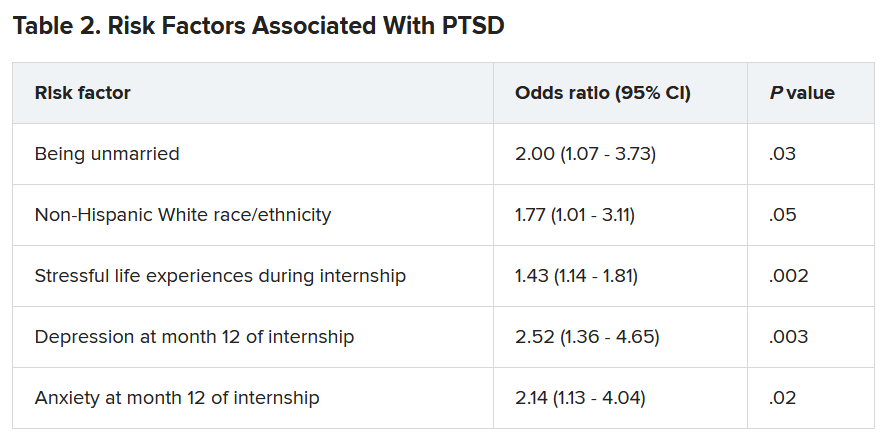Click the P value '.02' cell
Viewport: 888px width, 434px height.
(783, 398)
